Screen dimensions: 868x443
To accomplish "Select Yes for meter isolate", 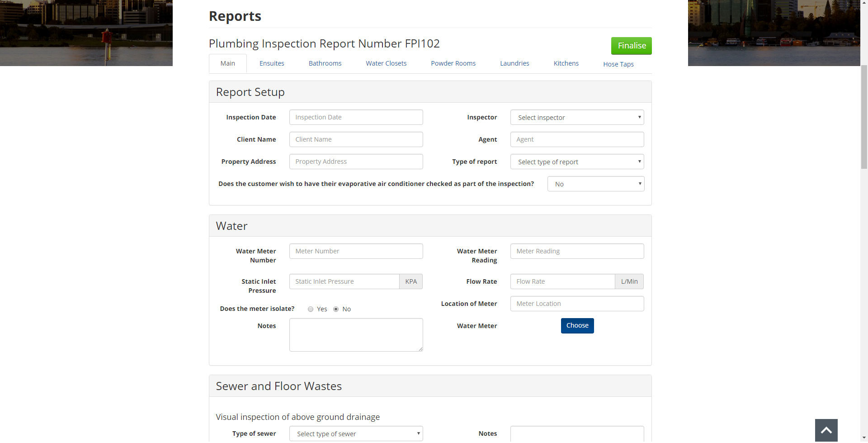I will [x=311, y=309].
